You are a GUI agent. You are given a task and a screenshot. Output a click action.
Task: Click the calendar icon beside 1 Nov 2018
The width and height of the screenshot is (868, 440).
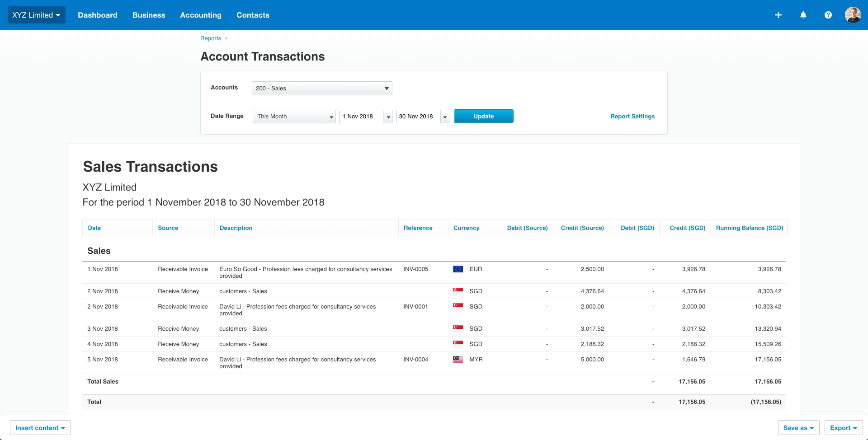388,117
